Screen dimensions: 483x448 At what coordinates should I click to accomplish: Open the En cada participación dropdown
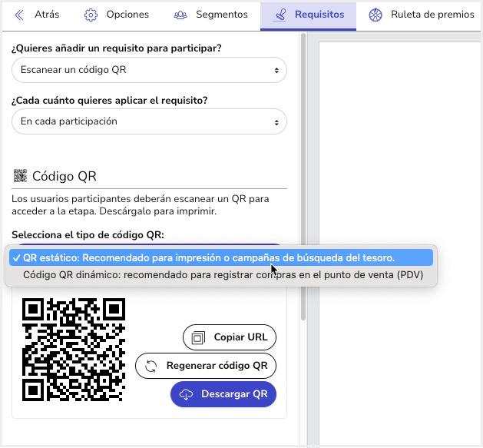click(149, 121)
